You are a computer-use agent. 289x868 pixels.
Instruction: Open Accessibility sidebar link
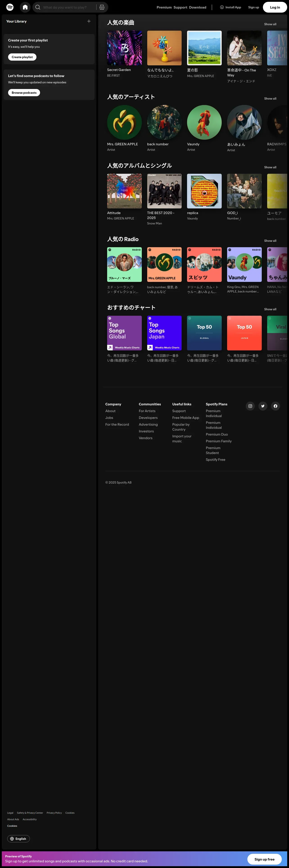coord(30,819)
